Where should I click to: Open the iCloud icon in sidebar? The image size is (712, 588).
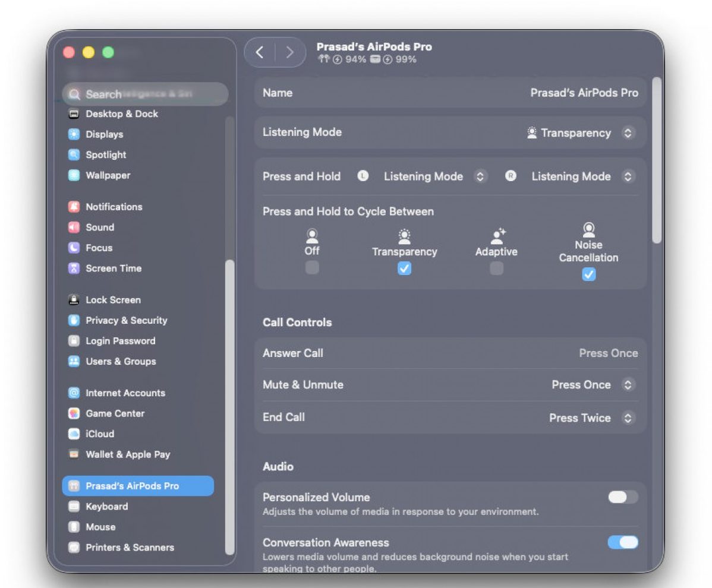point(74,434)
